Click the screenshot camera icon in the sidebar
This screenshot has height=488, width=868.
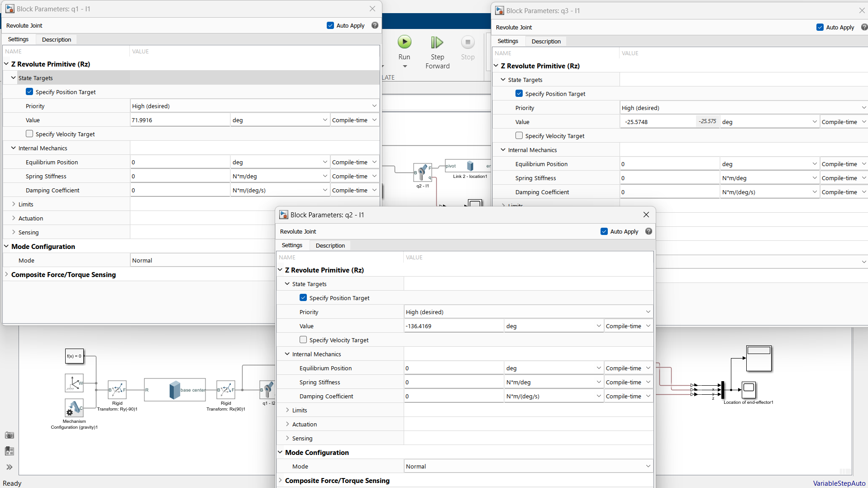coord(10,435)
